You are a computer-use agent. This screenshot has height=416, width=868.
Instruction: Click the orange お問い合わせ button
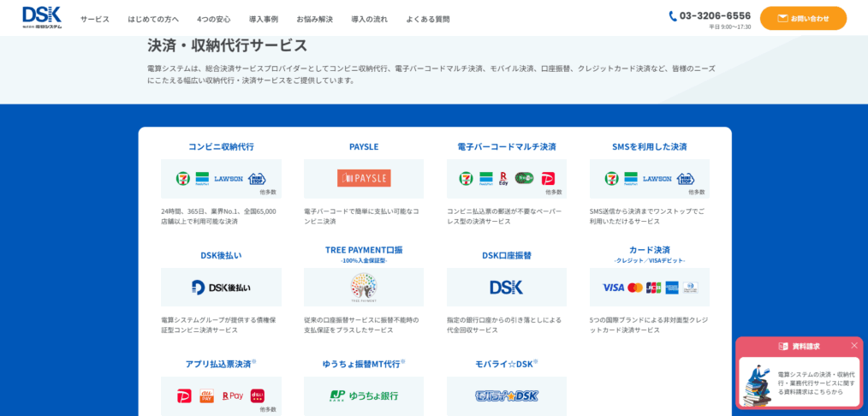[x=803, y=18]
